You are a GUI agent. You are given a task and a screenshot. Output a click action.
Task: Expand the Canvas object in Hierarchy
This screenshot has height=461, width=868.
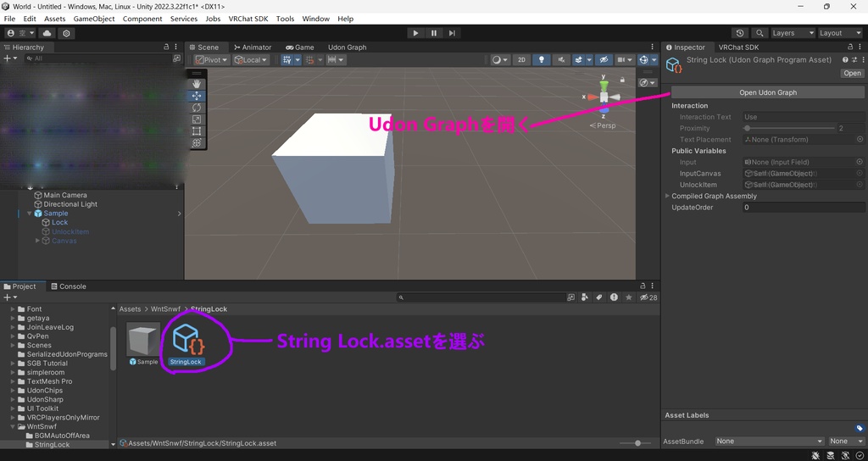pyautogui.click(x=37, y=241)
